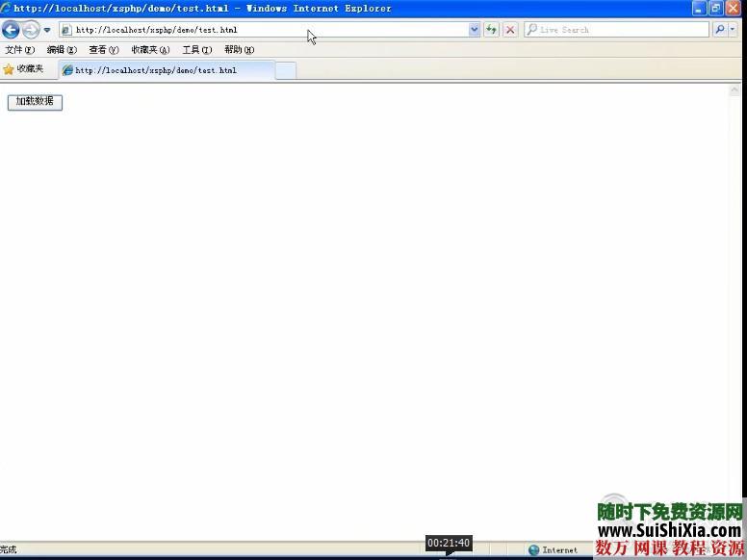The height and width of the screenshot is (560, 747).
Task: Click the browser Forward arrow button
Action: 31,30
